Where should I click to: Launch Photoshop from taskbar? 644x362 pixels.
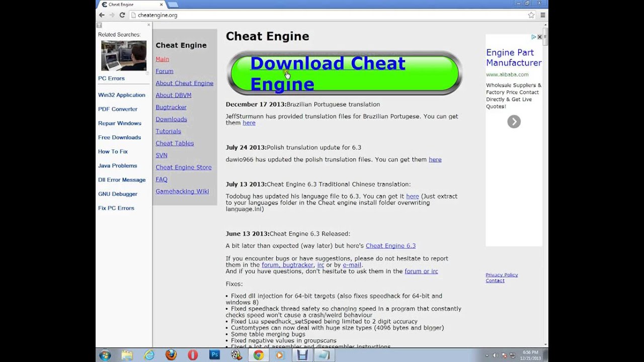[x=215, y=355]
